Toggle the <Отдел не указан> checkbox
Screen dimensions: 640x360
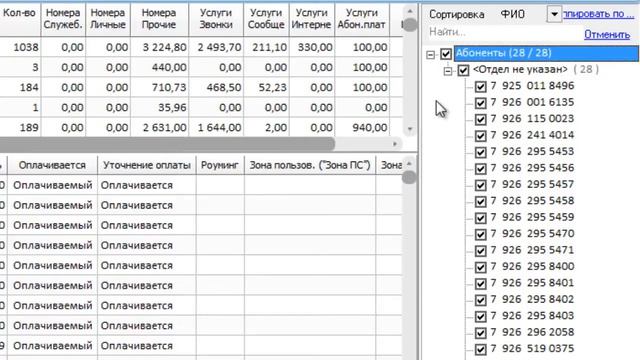(x=463, y=70)
